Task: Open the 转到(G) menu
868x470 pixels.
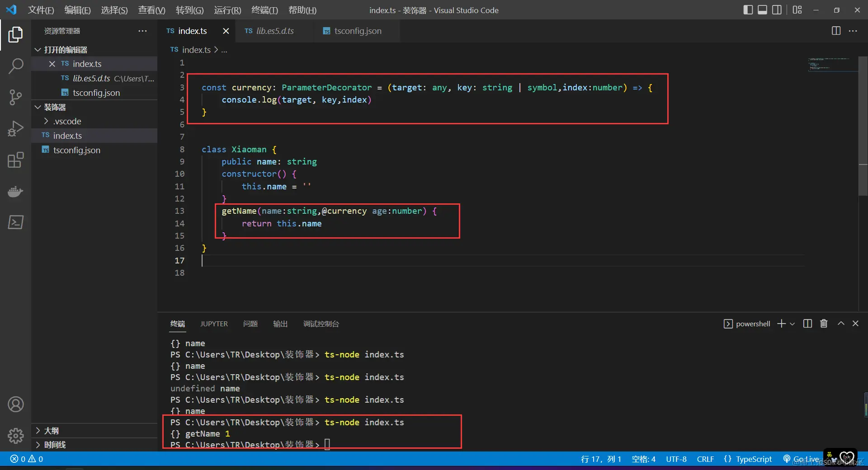Action: pyautogui.click(x=189, y=10)
